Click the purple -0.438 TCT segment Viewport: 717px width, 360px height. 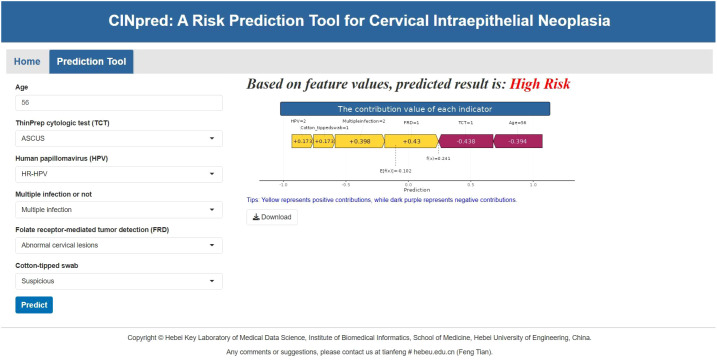coord(466,141)
